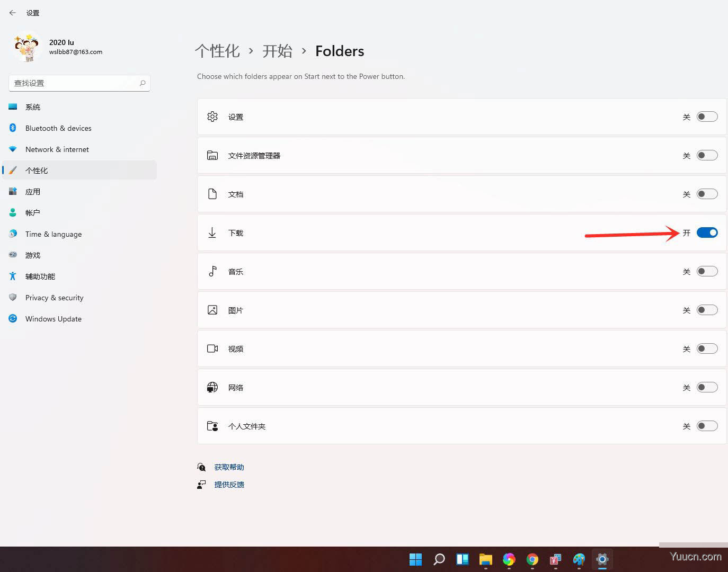
Task: Click the 个人文件夹 row label
Action: (x=247, y=426)
